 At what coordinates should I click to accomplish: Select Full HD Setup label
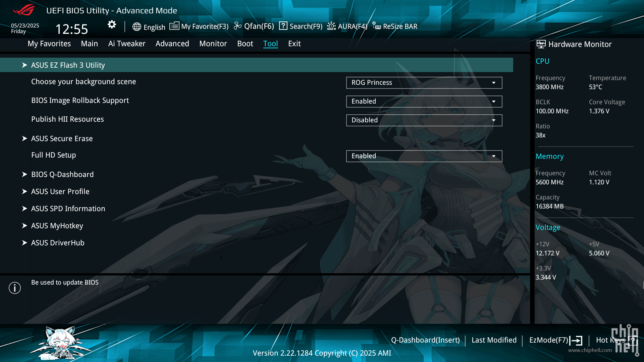tap(53, 155)
